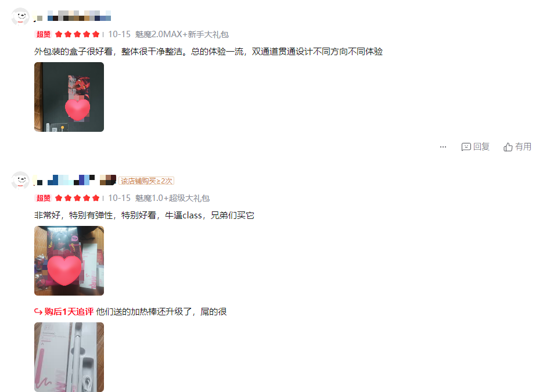Open second review's photo with pink heart
Screen dimensions: 543x392
(69, 261)
